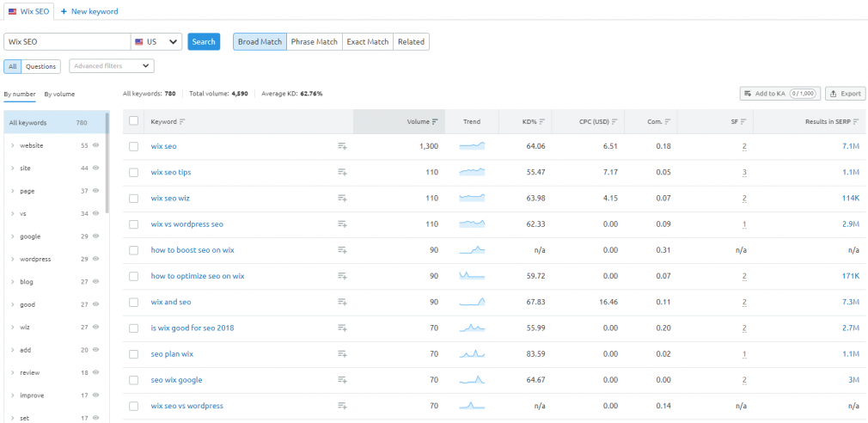
Task: Check the 'wix seo' row checkbox
Action: [133, 147]
